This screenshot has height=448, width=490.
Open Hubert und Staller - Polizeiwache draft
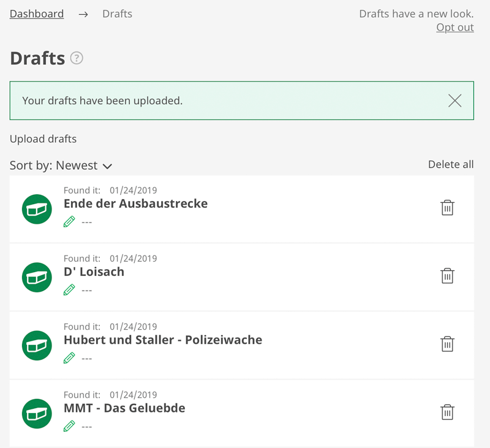(x=163, y=340)
